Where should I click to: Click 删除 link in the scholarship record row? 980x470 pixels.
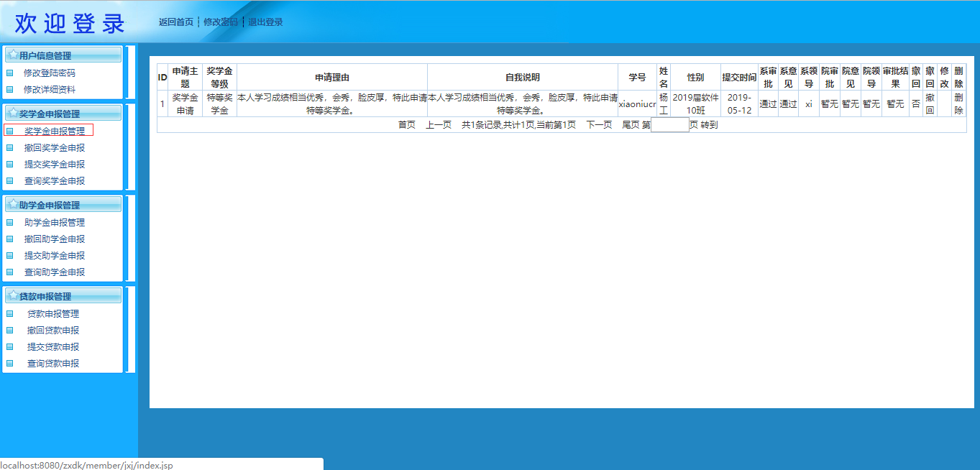point(958,103)
